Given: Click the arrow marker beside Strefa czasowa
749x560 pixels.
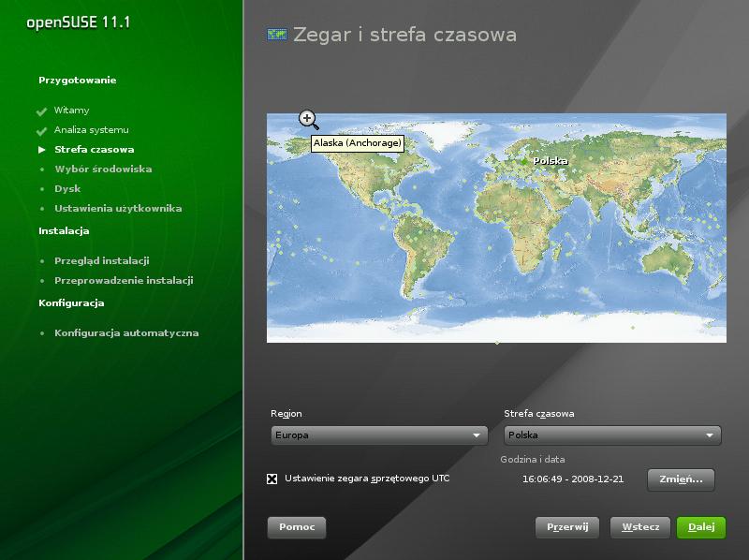Looking at the screenshot, I should [x=42, y=150].
